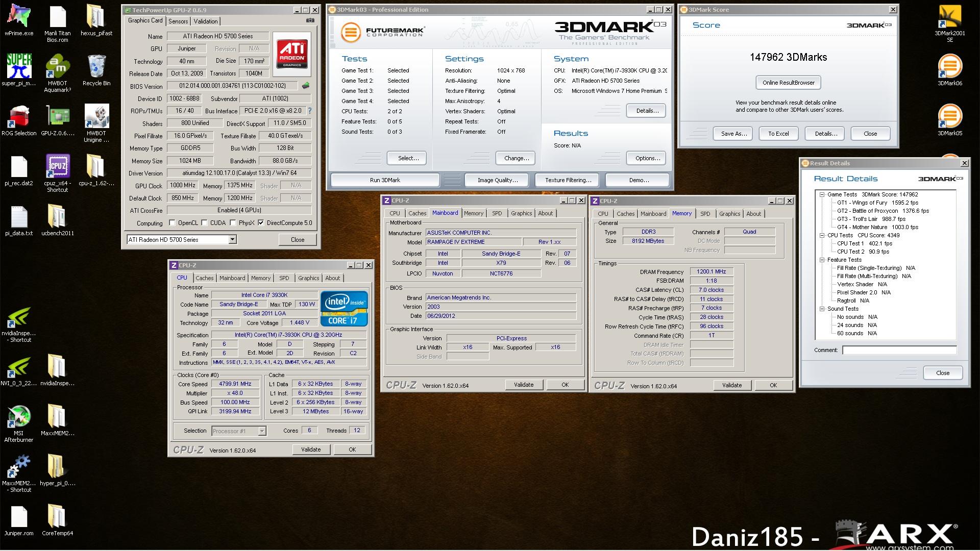Launch HWBOT Unigine shortcut icon
The height and width of the screenshot is (551, 980).
96,123
